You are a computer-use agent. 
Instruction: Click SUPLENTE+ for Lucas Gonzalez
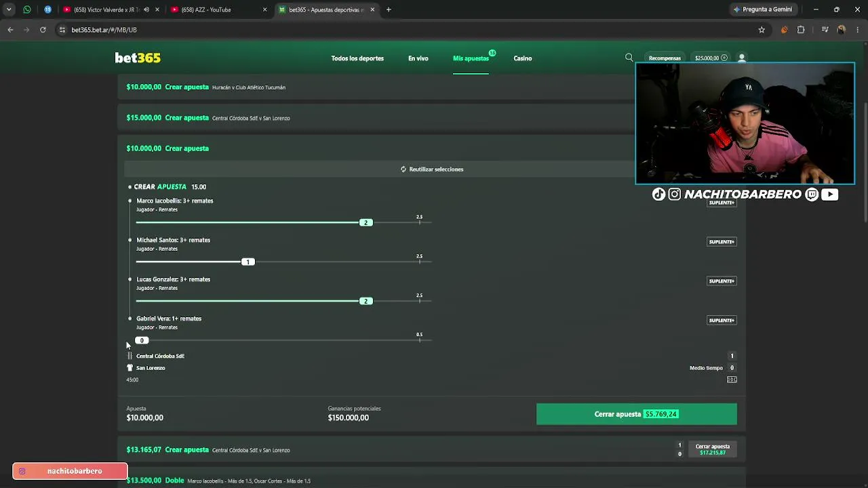(x=722, y=281)
